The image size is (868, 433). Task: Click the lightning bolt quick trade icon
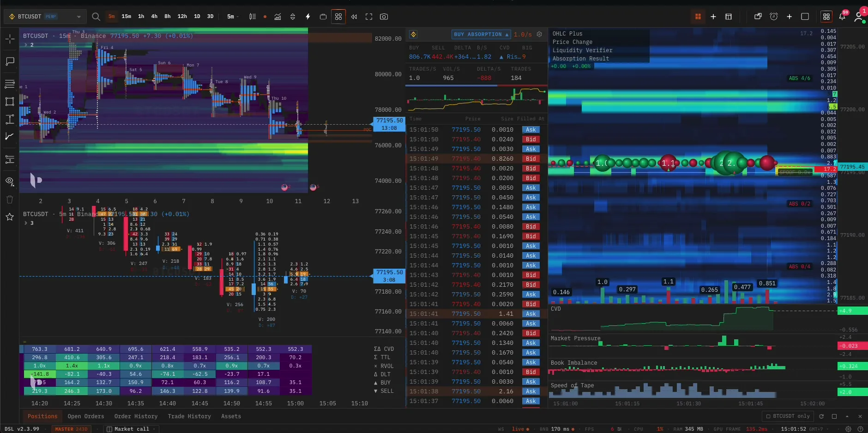click(308, 17)
